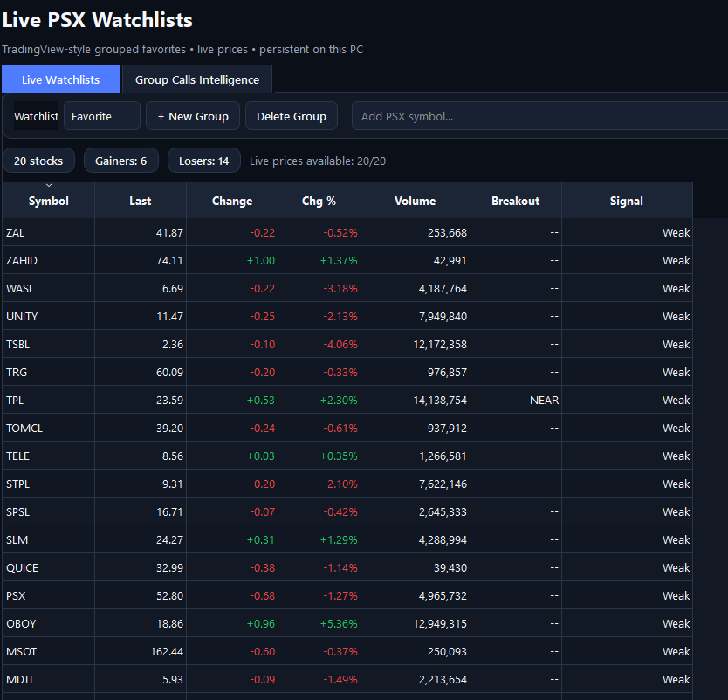Open the Group Calls Intelligence tab

(197, 79)
